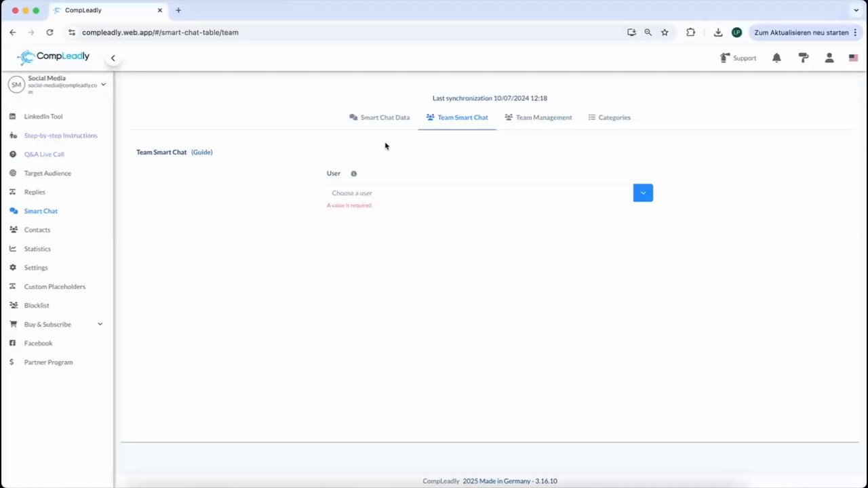Click the CompLeadly logo
868x488 pixels.
point(53,57)
